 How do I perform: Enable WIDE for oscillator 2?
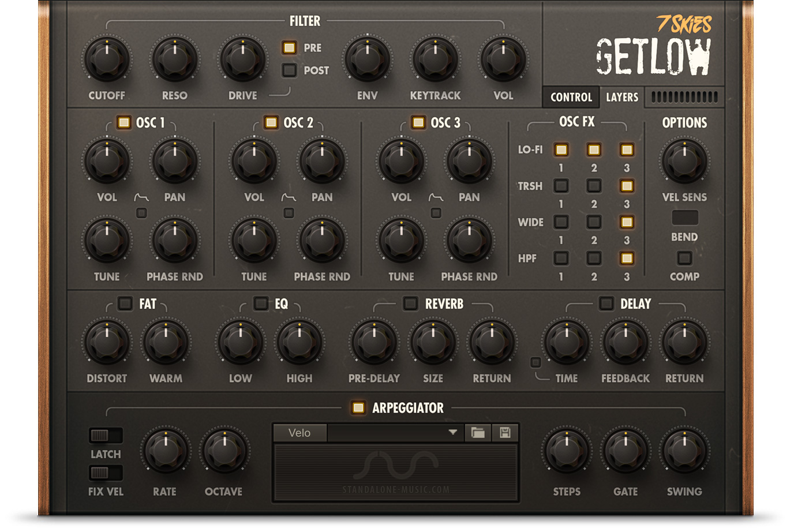tap(594, 222)
